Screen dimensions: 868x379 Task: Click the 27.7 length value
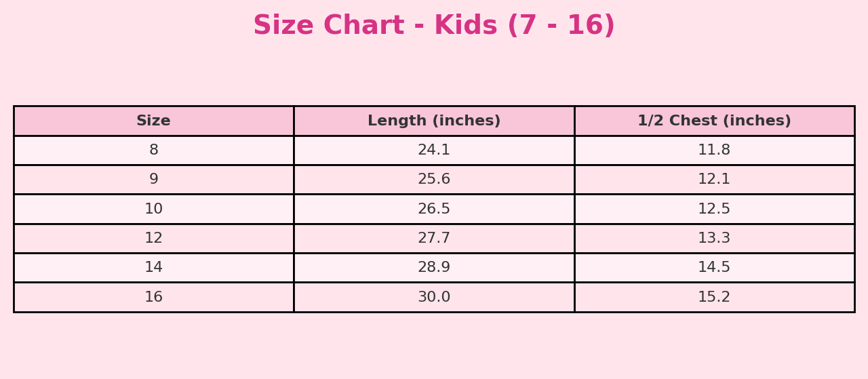point(434,239)
